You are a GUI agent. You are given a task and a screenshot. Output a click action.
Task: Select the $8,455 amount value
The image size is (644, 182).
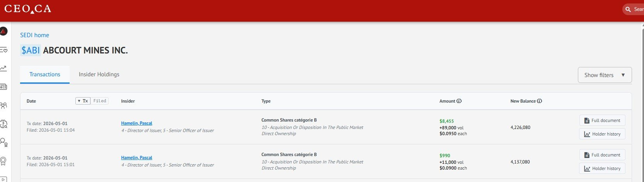[x=446, y=121]
